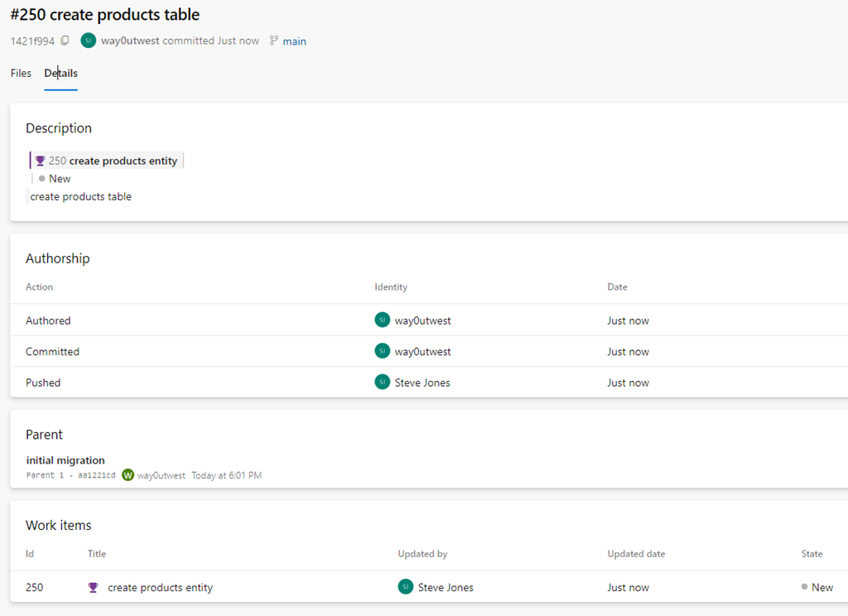Click the W avatar next to the parent commit
The height and width of the screenshot is (616, 848).
(x=127, y=475)
